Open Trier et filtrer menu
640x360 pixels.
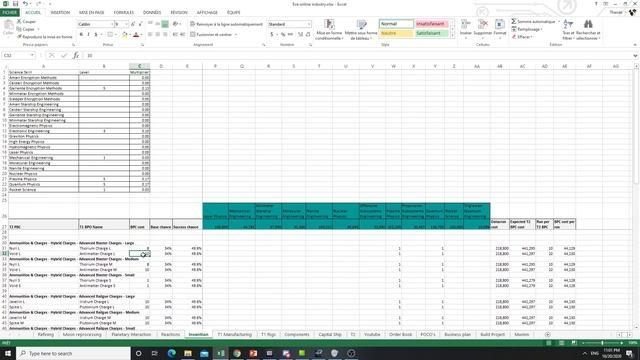(568, 29)
